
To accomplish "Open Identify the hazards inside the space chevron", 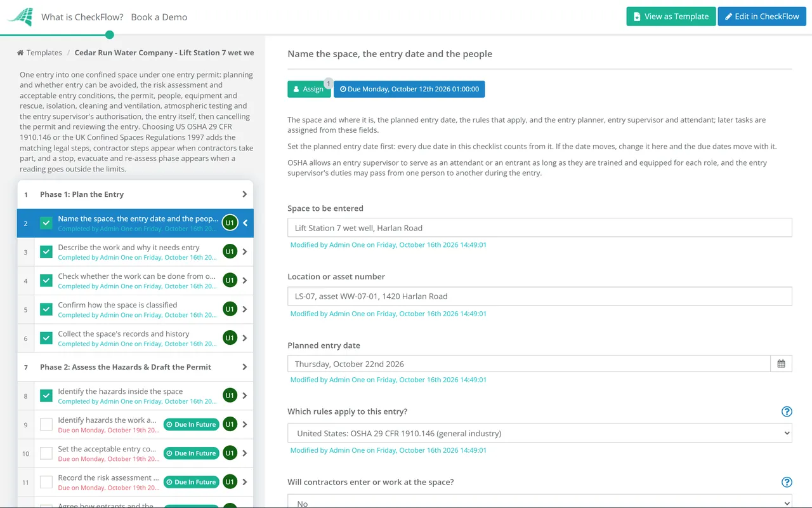I will tap(245, 396).
